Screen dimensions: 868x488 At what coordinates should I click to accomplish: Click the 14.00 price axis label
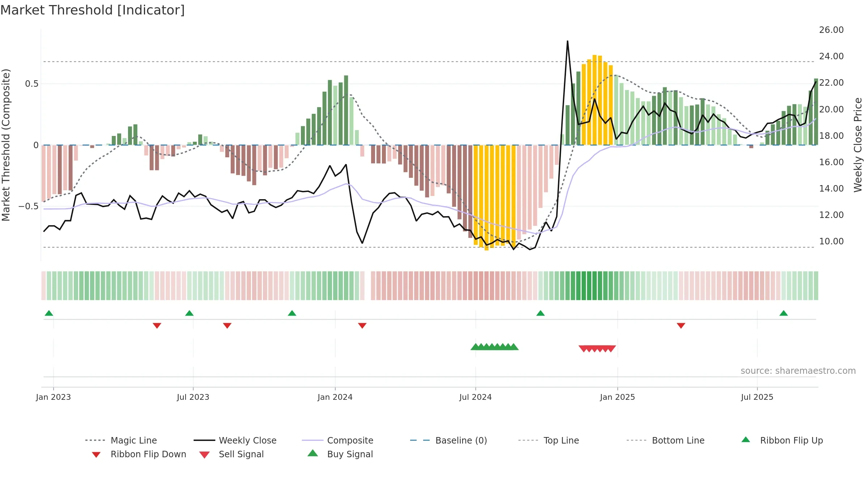click(x=831, y=189)
